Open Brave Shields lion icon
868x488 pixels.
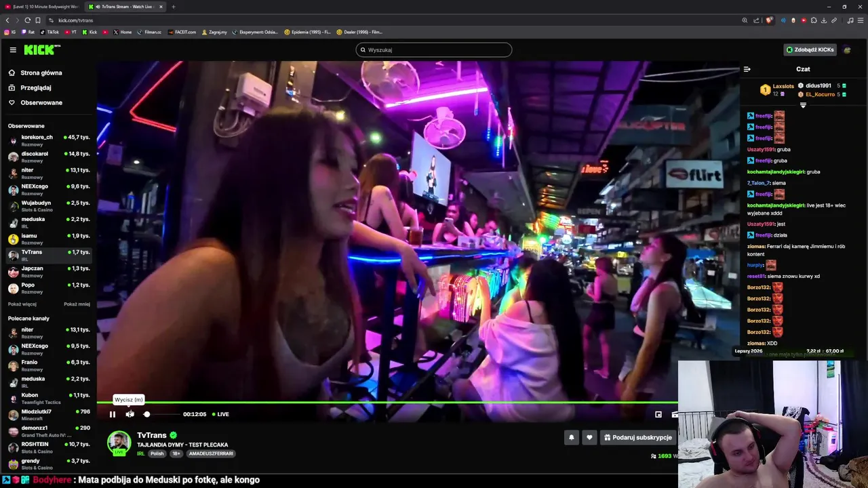tap(769, 20)
